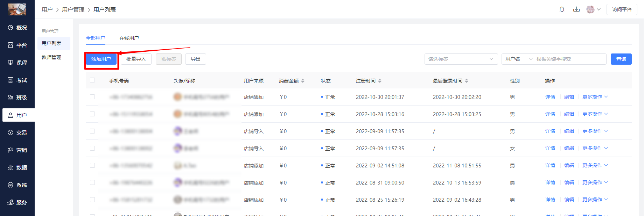Viewport: 644px width, 216px height.
Task: Select 用户列表 in the submenu
Action: [54, 43]
